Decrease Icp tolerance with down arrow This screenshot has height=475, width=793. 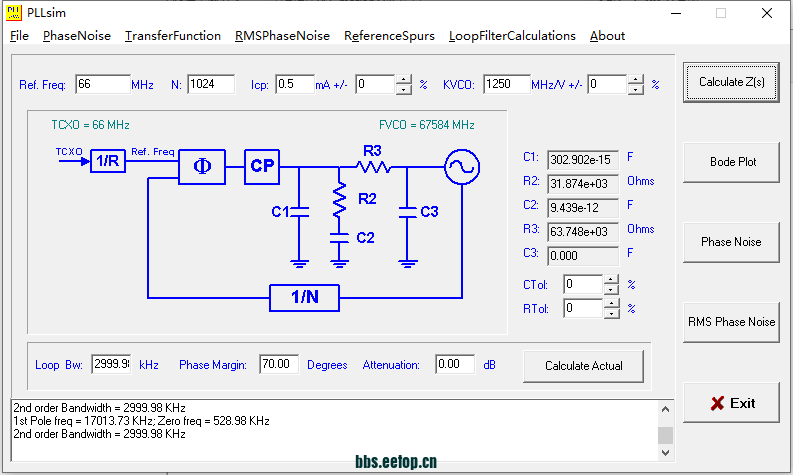coord(404,89)
